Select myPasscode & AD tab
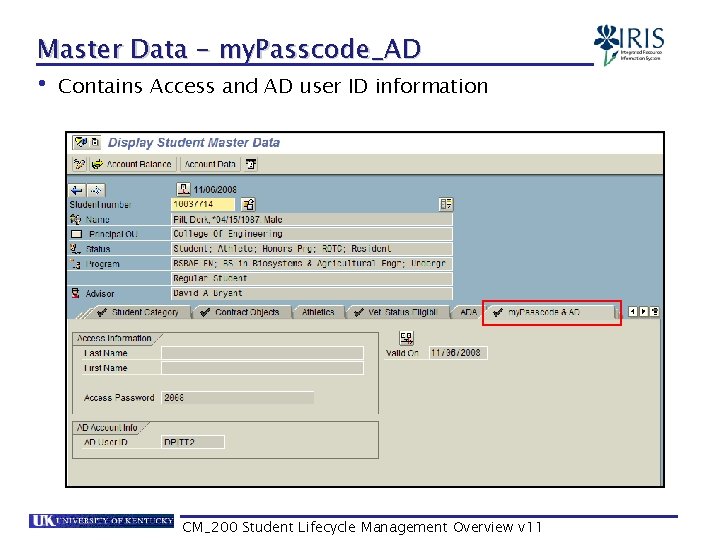The width and height of the screenshot is (720, 540). tap(550, 312)
